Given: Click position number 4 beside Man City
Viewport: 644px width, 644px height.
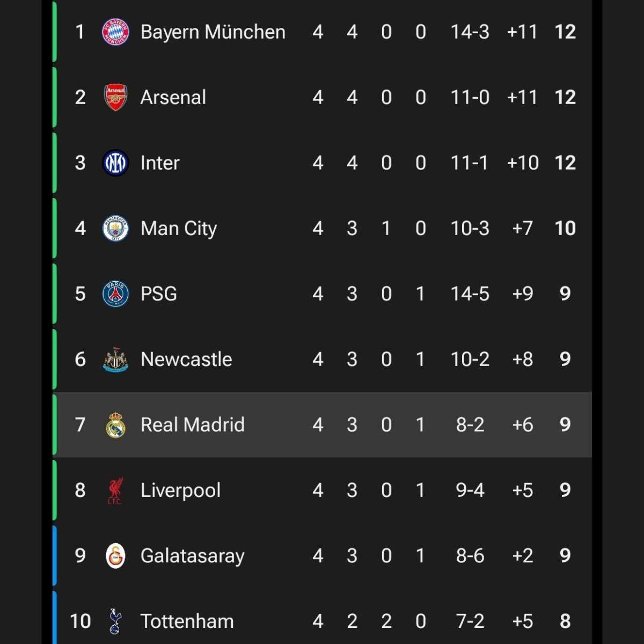Looking at the screenshot, I should point(80,228).
